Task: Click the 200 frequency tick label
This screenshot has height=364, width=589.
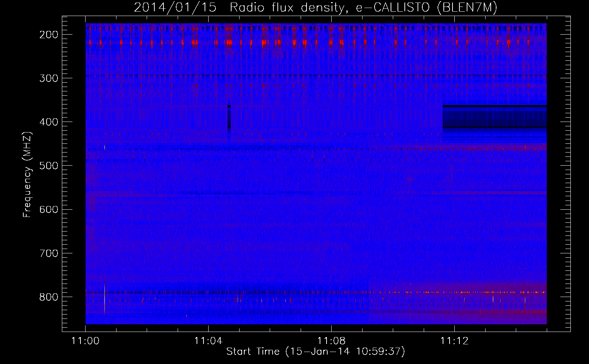Action: pyautogui.click(x=49, y=35)
